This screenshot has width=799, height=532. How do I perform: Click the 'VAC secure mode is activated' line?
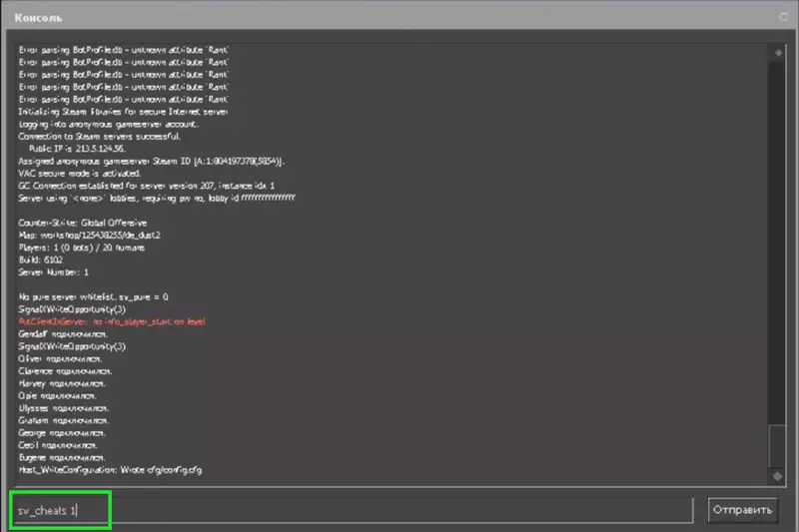point(80,174)
